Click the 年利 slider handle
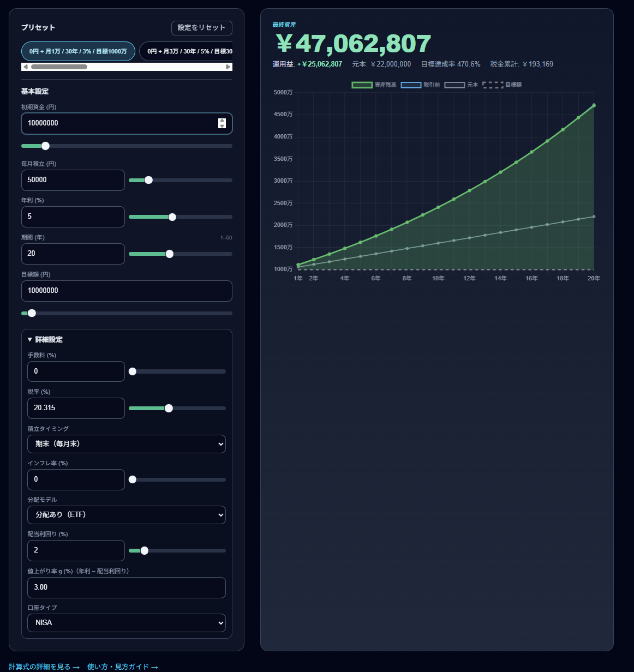Viewport: 634px width, 672px height. point(172,217)
